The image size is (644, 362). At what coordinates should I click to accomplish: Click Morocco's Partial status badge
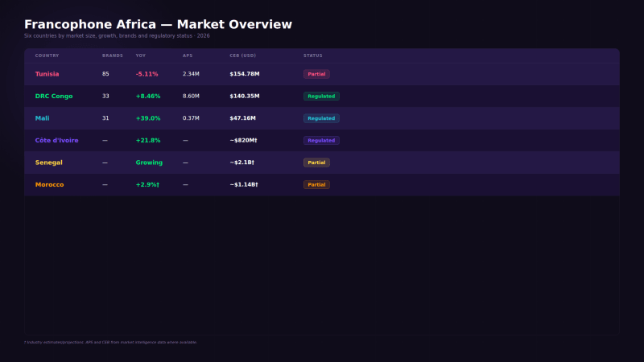pos(316,185)
